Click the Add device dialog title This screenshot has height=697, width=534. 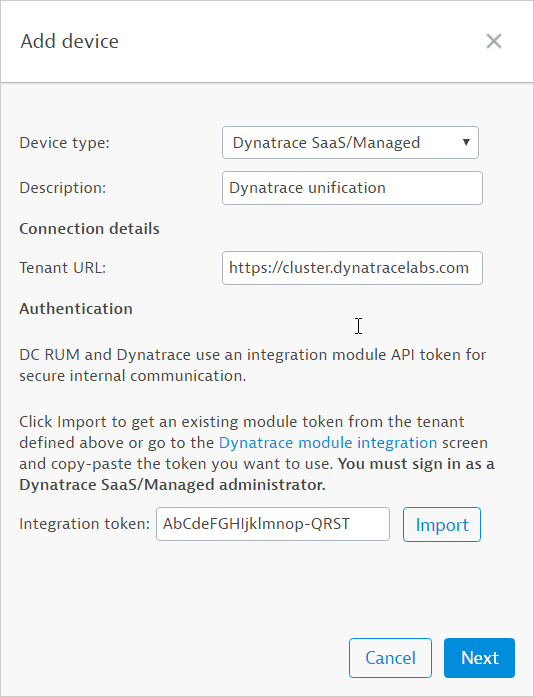69,41
